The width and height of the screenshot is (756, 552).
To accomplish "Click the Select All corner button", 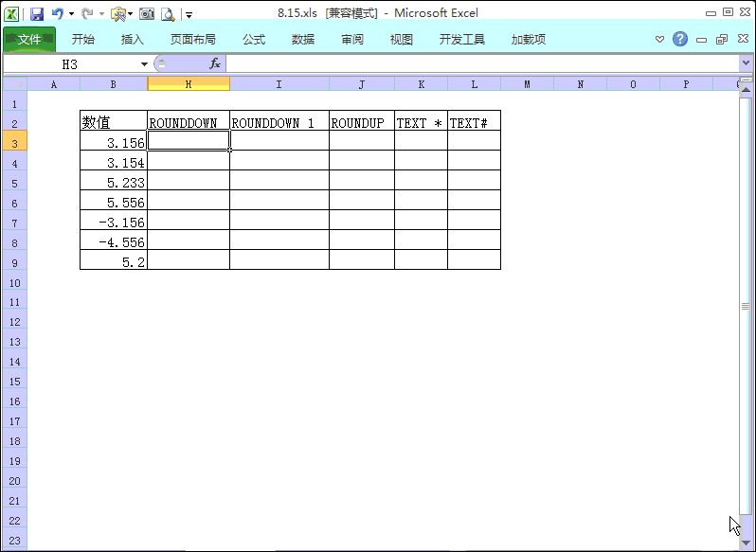I will (x=15, y=84).
